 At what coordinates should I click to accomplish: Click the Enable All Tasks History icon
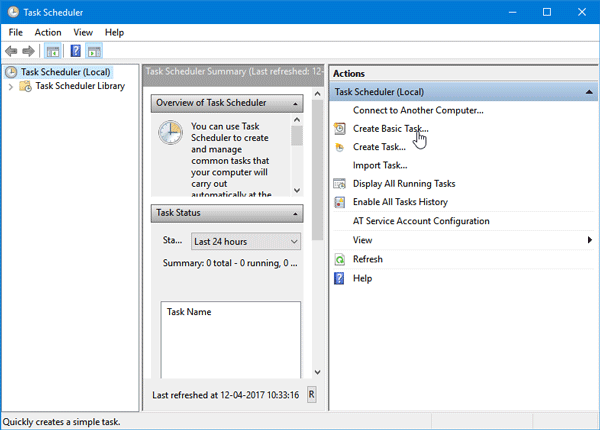tap(339, 202)
